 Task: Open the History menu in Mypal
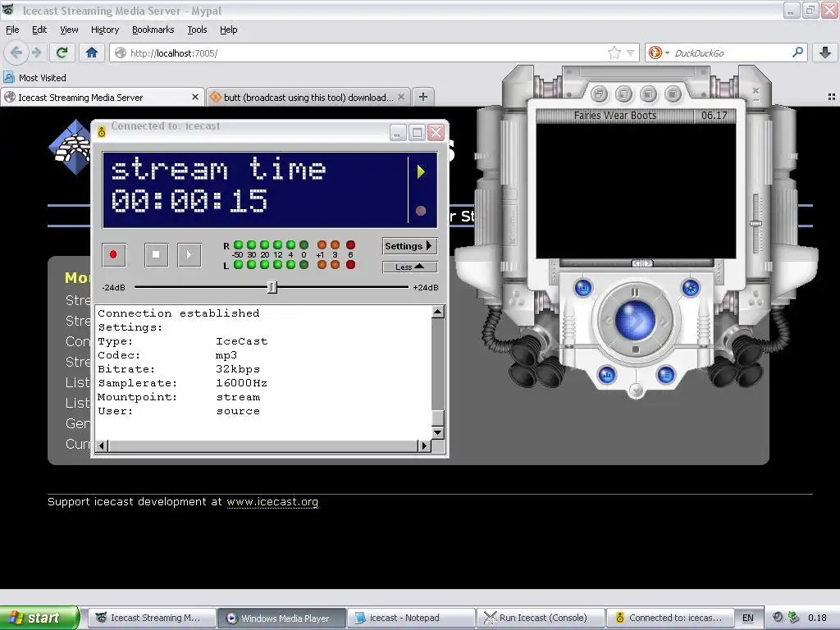[x=104, y=30]
